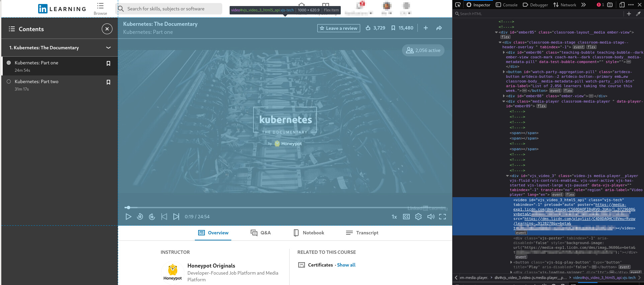The height and width of the screenshot is (285, 644).
Task: Switch to the Overview tab
Action: point(213,233)
